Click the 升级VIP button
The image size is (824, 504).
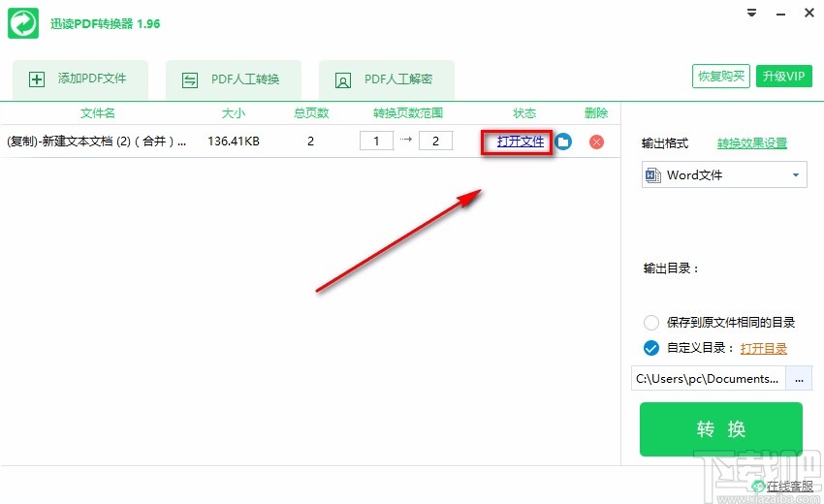pyautogui.click(x=784, y=77)
